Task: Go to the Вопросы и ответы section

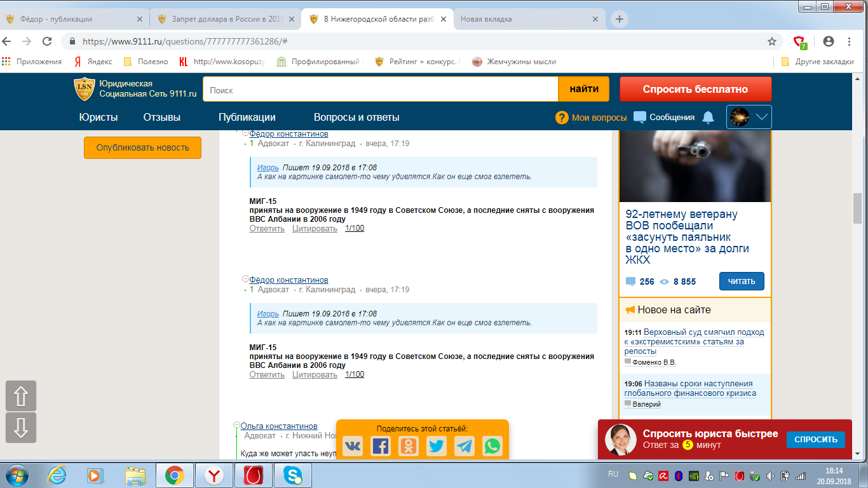Action: coord(356,118)
